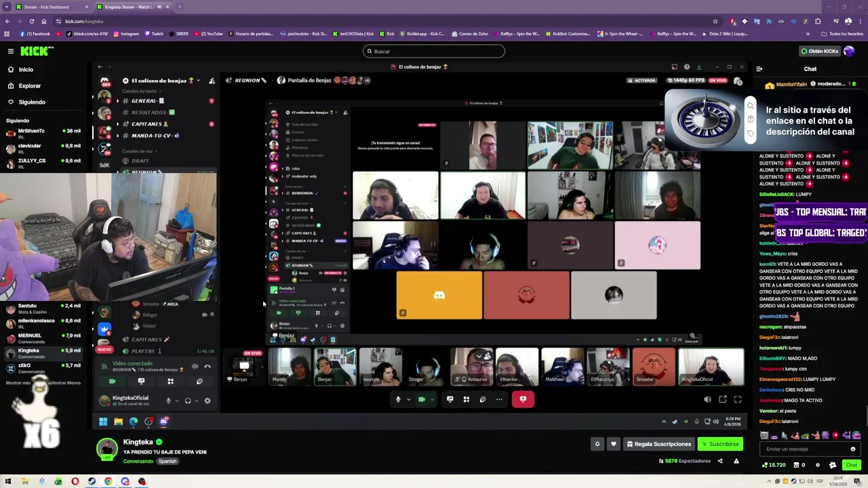Open Opera from Windows taskbar

(x=75, y=482)
